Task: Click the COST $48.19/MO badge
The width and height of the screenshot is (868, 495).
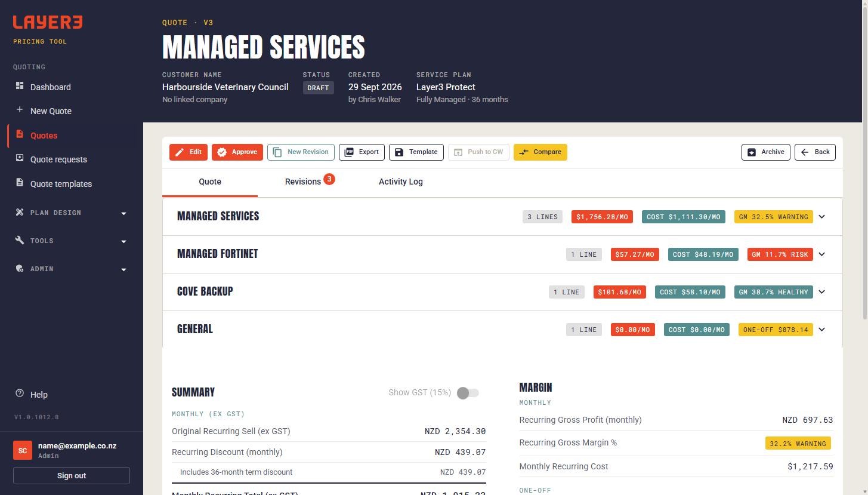Action: [x=703, y=254]
